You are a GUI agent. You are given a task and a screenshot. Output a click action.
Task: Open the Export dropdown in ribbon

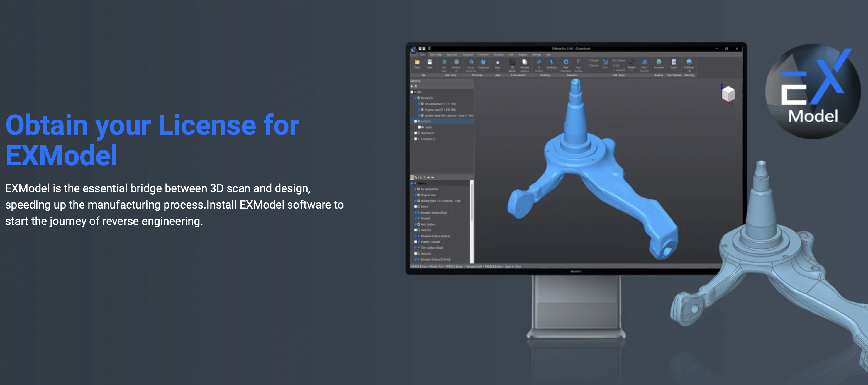[673, 71]
